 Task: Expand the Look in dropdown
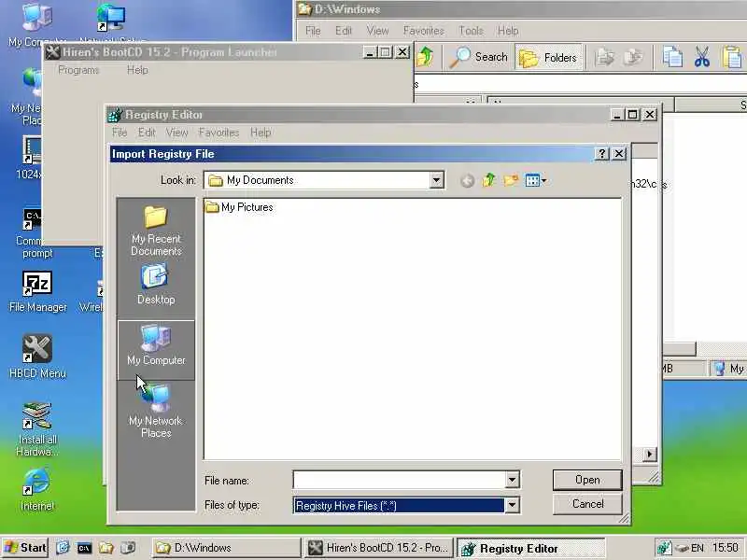click(x=436, y=180)
